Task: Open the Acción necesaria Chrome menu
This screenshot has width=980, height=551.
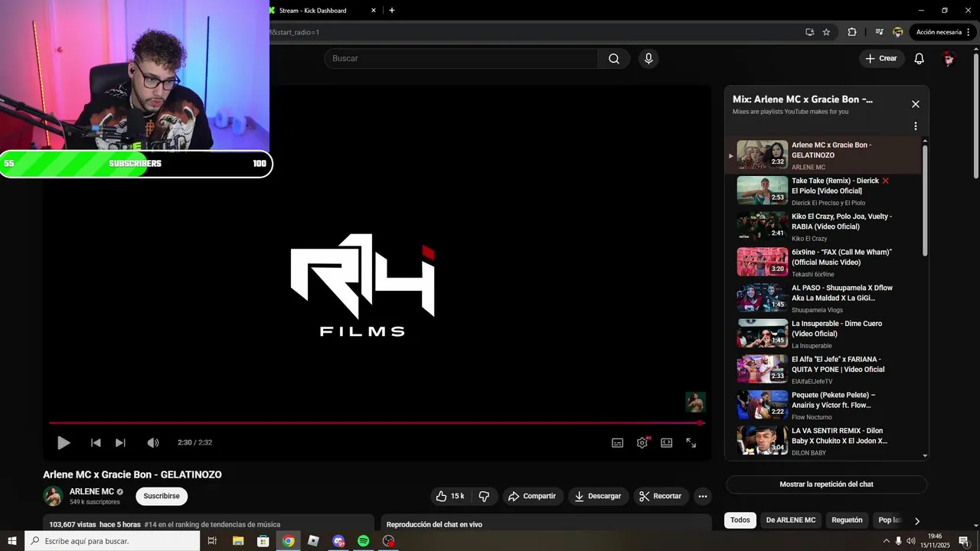Action: coord(943,32)
